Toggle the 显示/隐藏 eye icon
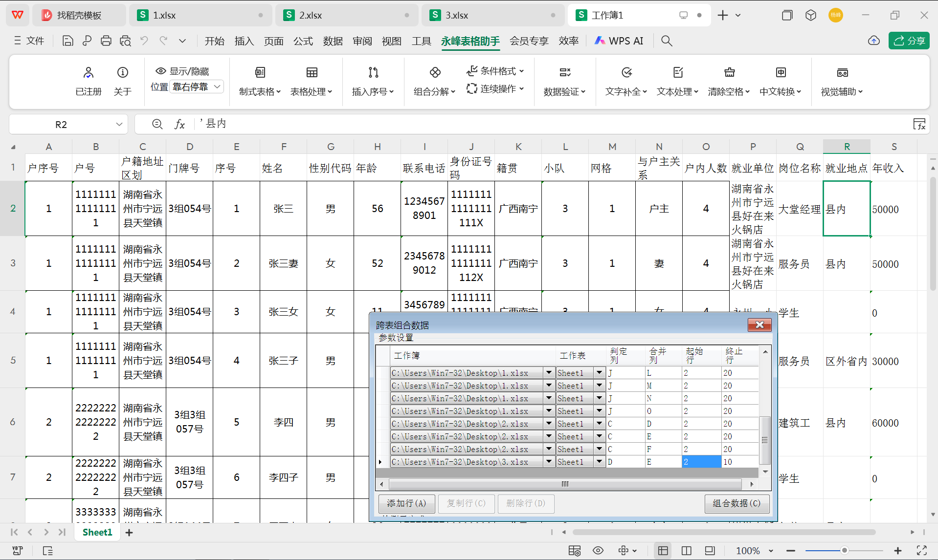 click(x=160, y=71)
